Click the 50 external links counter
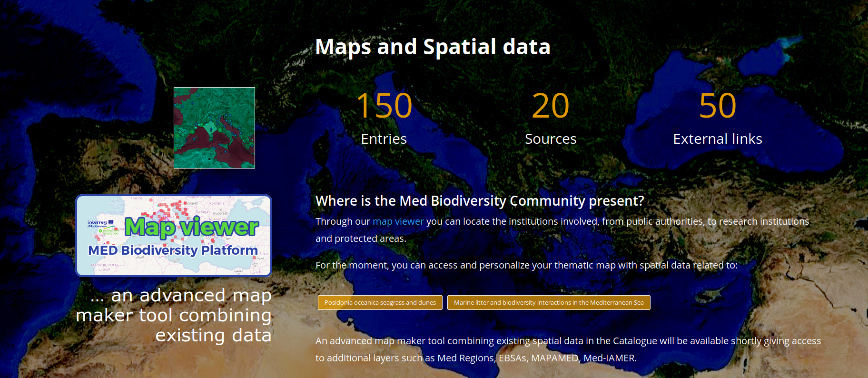Viewport: 868px width, 378px height. click(x=717, y=106)
